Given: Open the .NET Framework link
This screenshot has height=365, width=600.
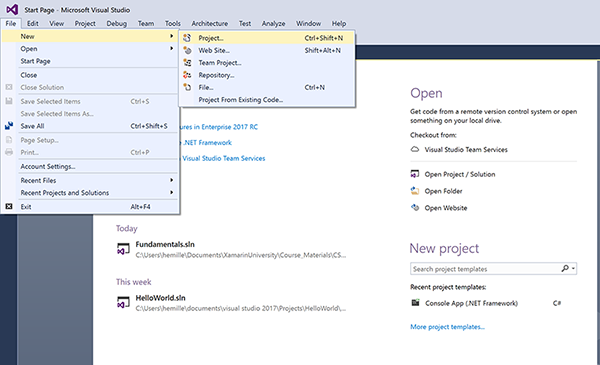Looking at the screenshot, I should (207, 142).
